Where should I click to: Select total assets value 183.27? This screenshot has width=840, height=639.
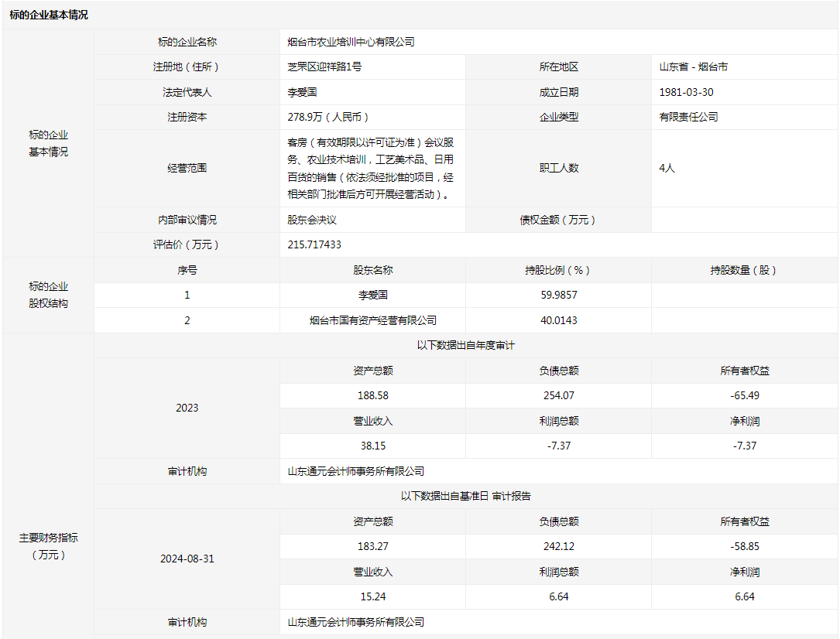(372, 546)
